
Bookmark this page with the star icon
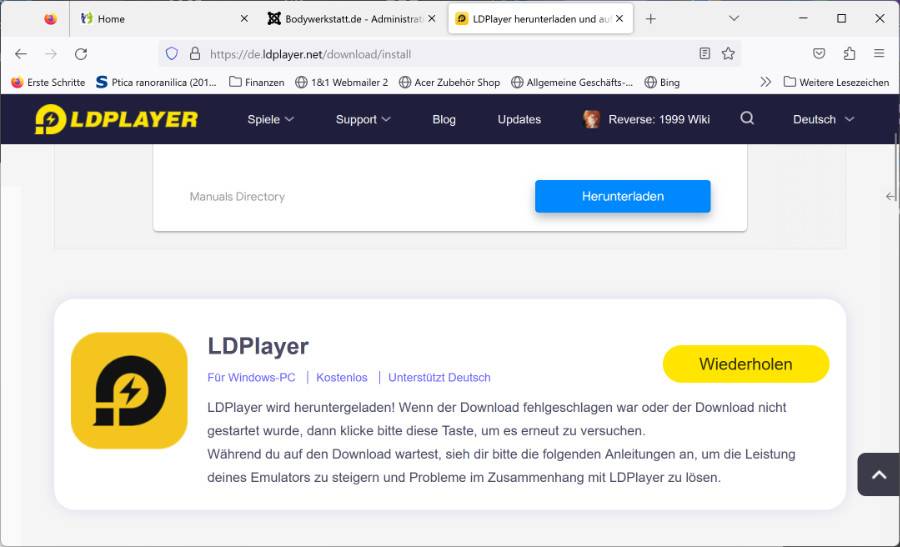(728, 53)
